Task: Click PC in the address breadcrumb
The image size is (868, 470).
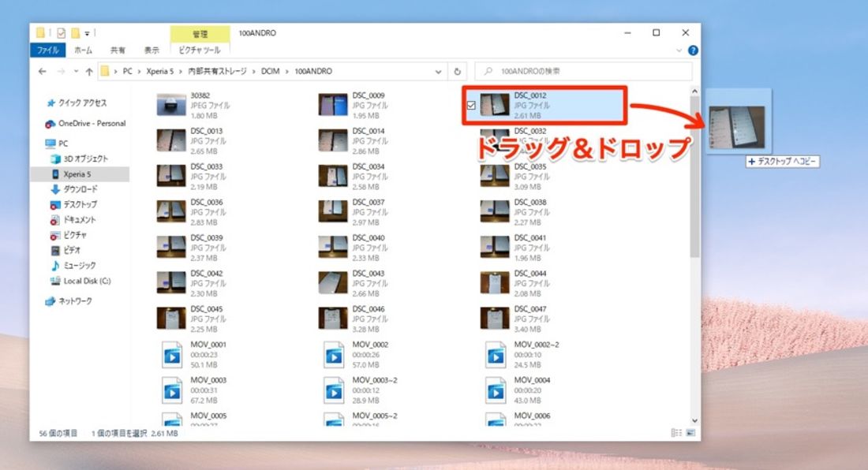Action: click(127, 71)
